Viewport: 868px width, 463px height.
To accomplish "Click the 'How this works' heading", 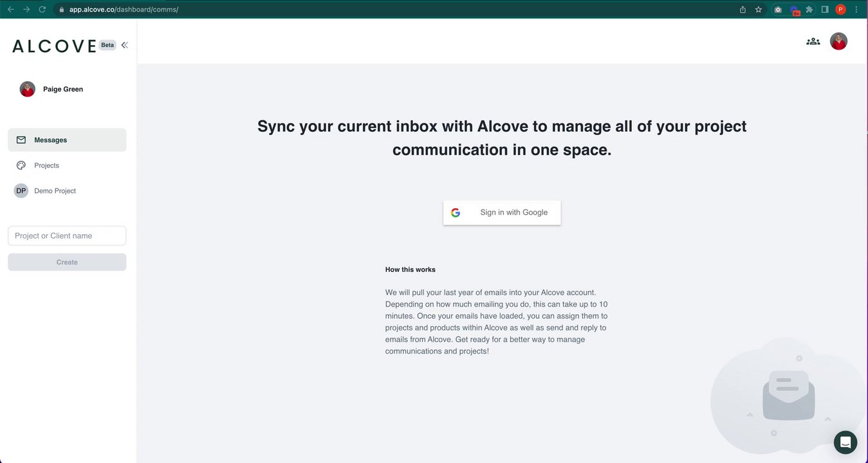I will click(x=411, y=269).
